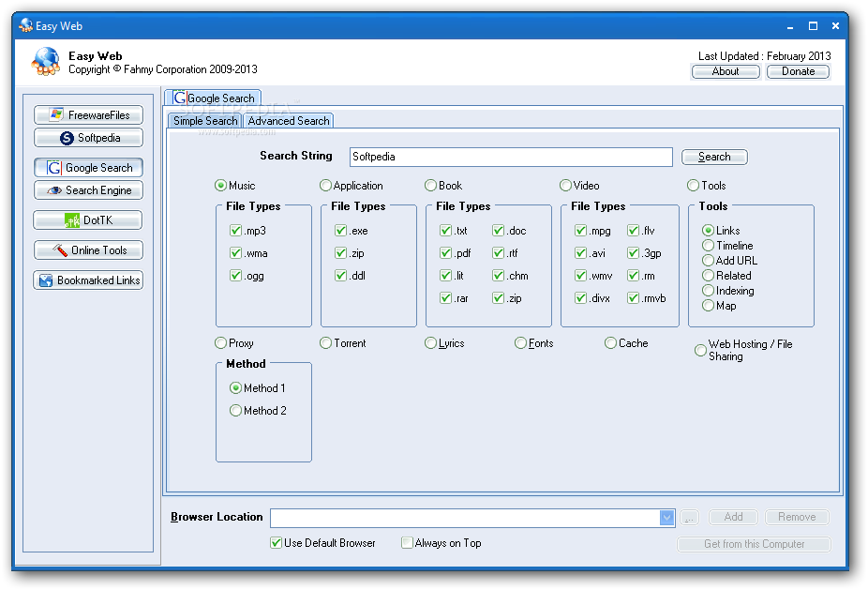Toggle the .divx checkbox
868x590 pixels.
(580, 298)
